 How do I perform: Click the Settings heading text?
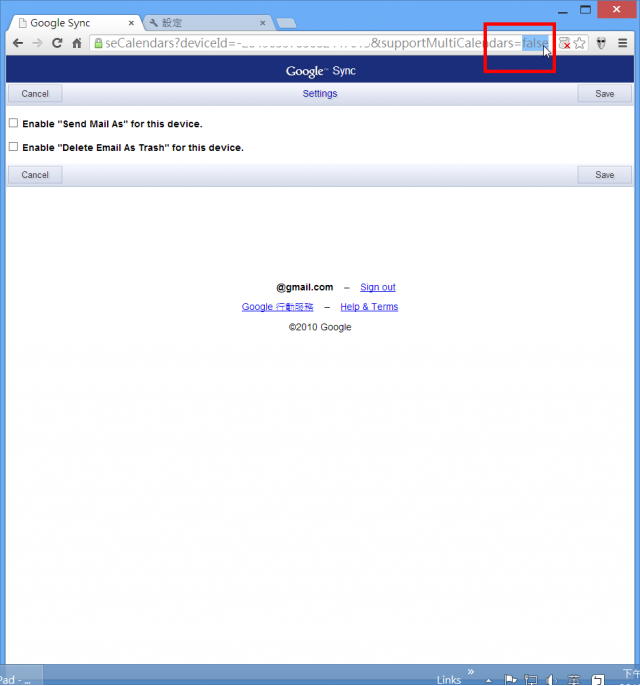[320, 94]
